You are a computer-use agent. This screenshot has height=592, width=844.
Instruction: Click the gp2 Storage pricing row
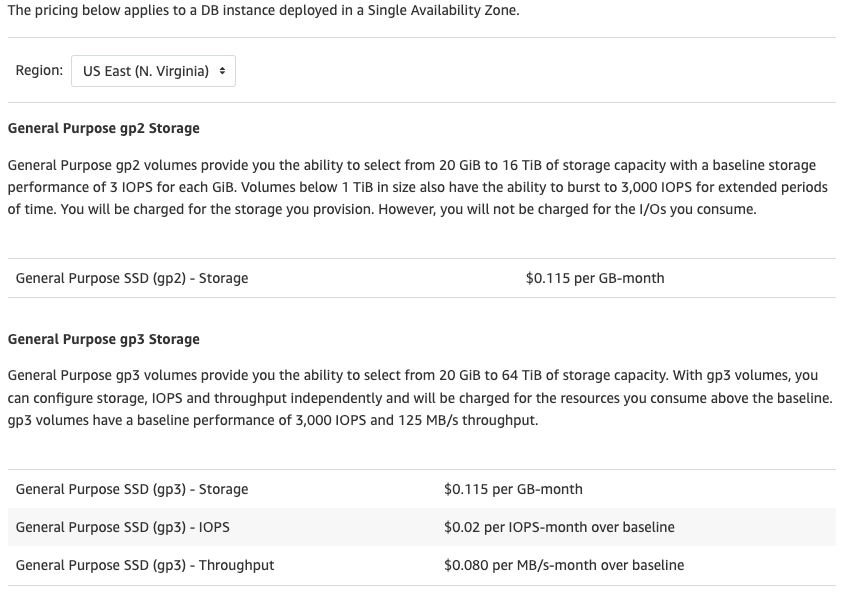pos(420,278)
